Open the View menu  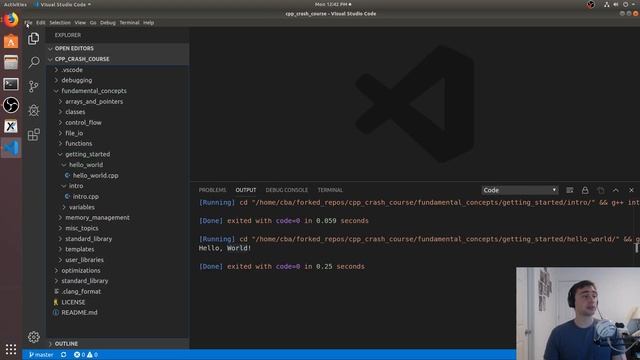(x=80, y=23)
